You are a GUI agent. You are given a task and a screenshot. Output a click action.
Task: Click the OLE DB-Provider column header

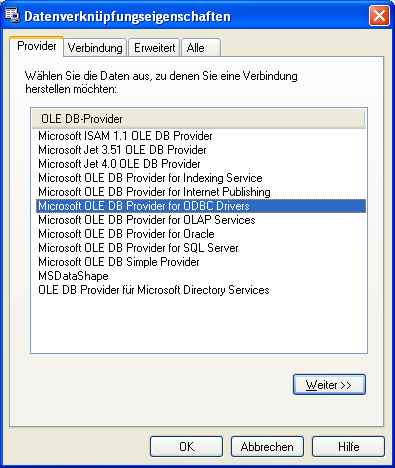coord(199,119)
